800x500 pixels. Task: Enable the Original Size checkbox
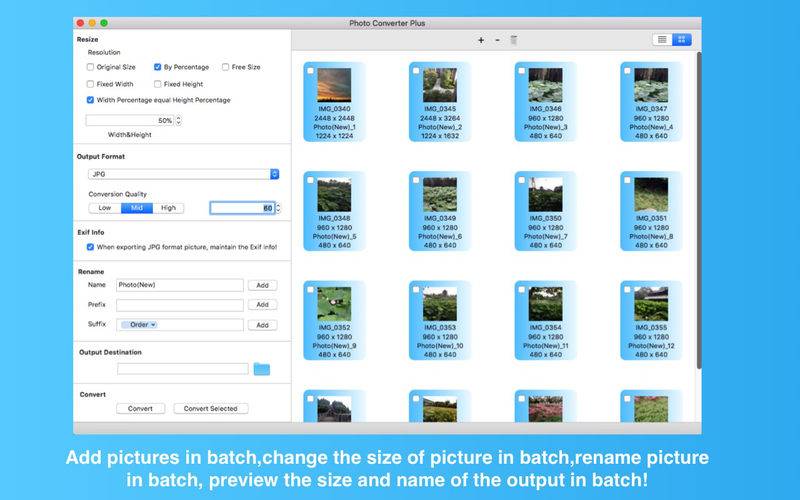[90, 67]
